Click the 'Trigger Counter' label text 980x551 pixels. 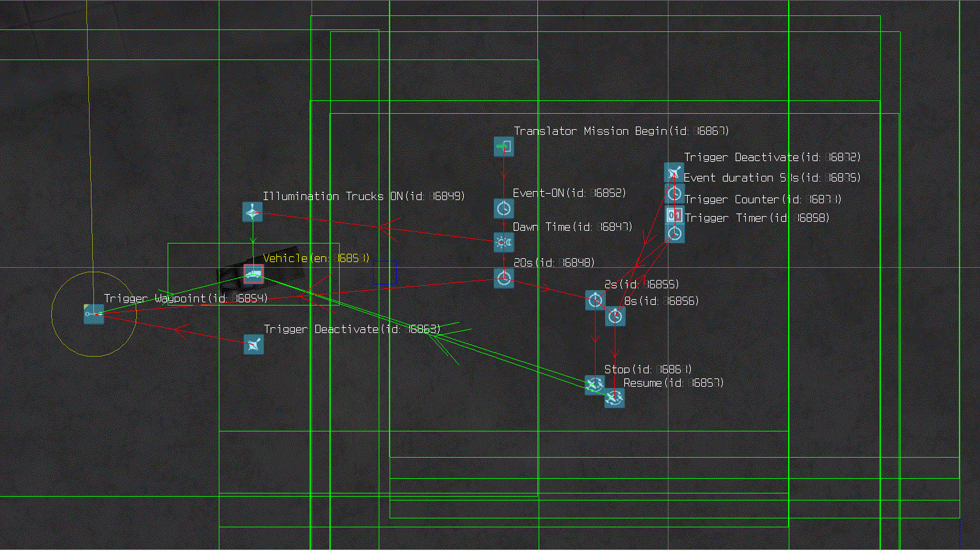763,199
